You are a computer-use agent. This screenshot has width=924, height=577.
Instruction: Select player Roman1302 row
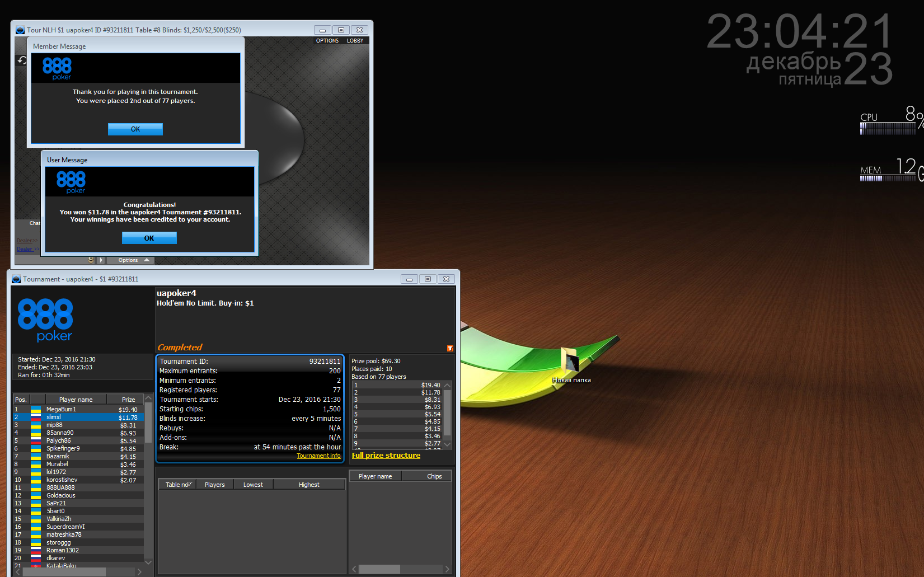point(78,550)
